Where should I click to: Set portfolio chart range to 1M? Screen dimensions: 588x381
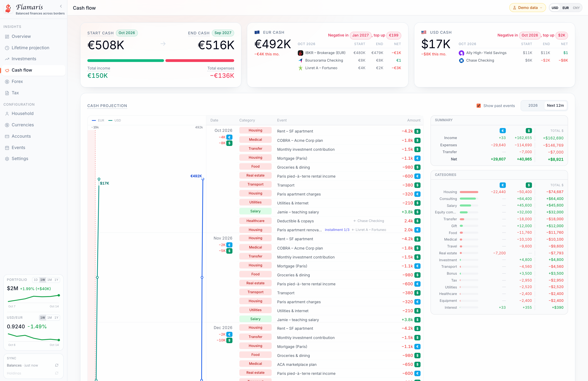point(50,280)
